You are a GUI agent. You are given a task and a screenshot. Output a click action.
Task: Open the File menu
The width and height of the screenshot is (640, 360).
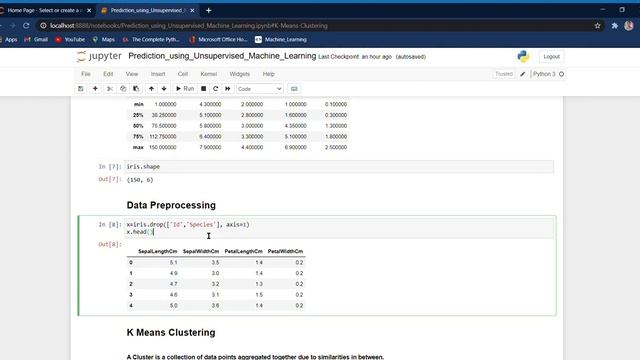[86, 74]
